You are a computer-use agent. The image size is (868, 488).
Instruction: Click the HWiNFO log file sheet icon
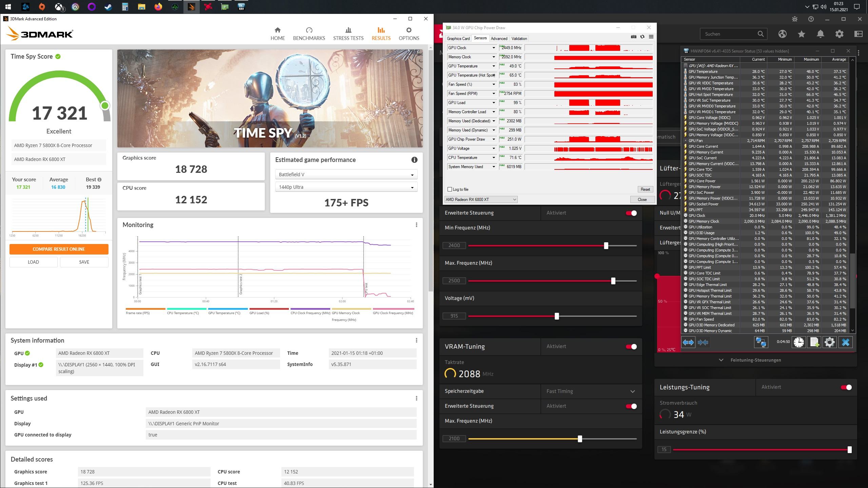coord(814,342)
